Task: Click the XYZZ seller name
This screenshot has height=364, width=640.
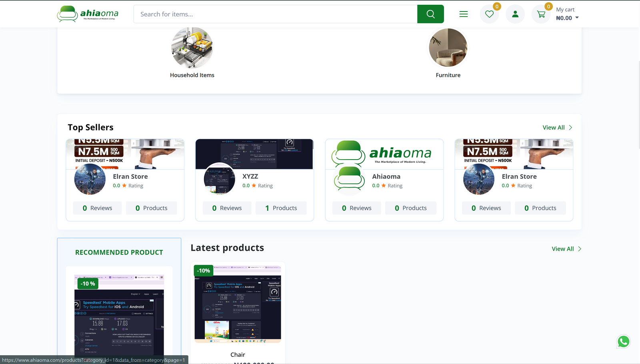Action: [250, 176]
